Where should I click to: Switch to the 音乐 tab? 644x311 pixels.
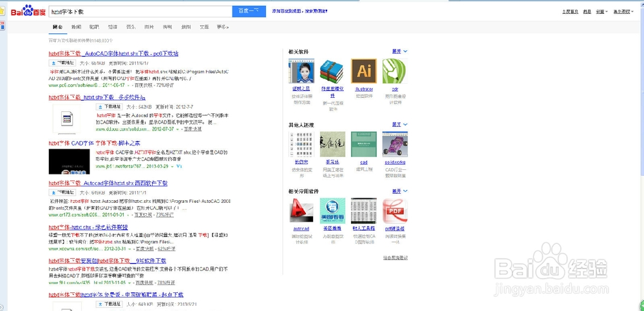tap(131, 27)
